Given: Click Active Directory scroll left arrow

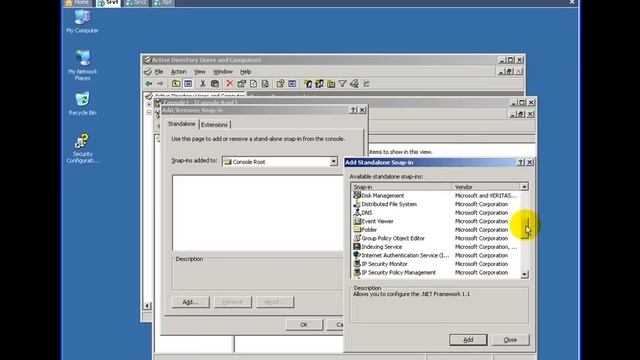Looking at the screenshot, I should [147, 306].
